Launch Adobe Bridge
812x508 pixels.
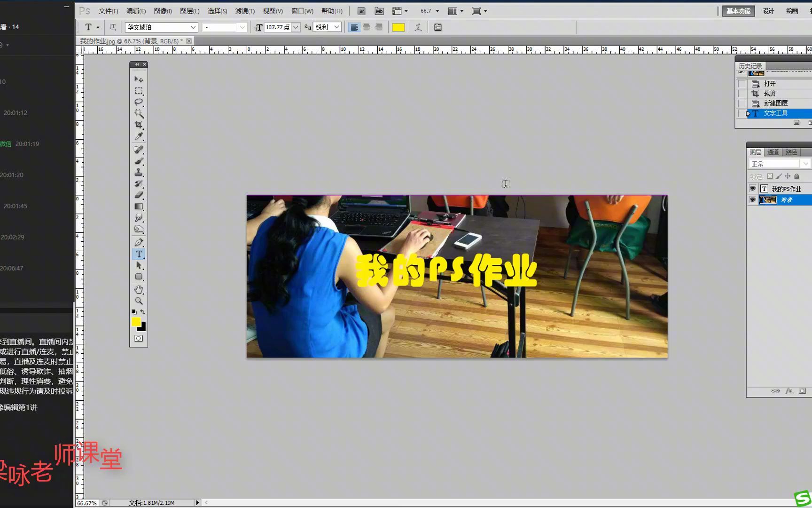click(361, 11)
